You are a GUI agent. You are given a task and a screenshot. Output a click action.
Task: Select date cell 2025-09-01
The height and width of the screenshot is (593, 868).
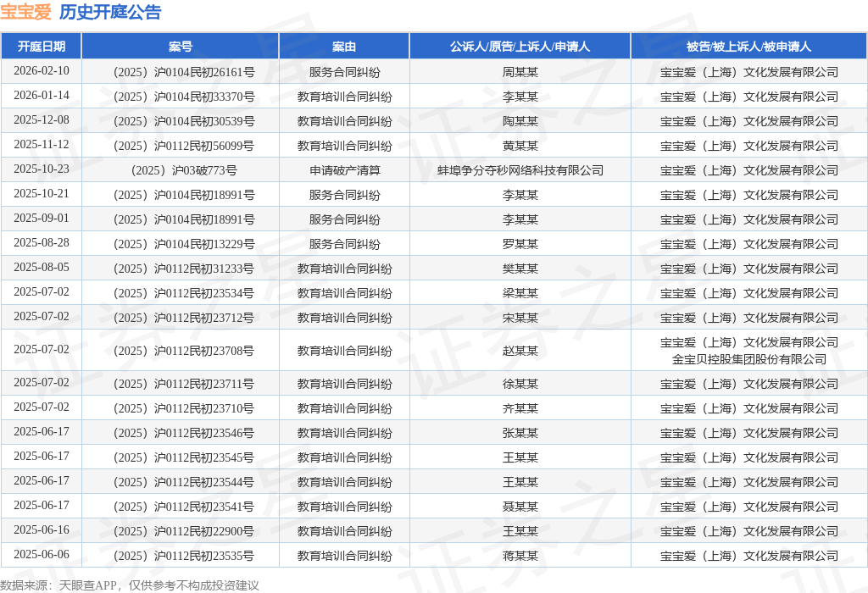click(x=42, y=218)
